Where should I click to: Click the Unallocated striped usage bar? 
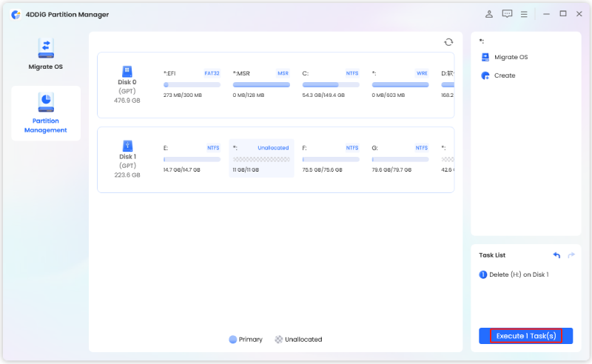click(x=261, y=160)
